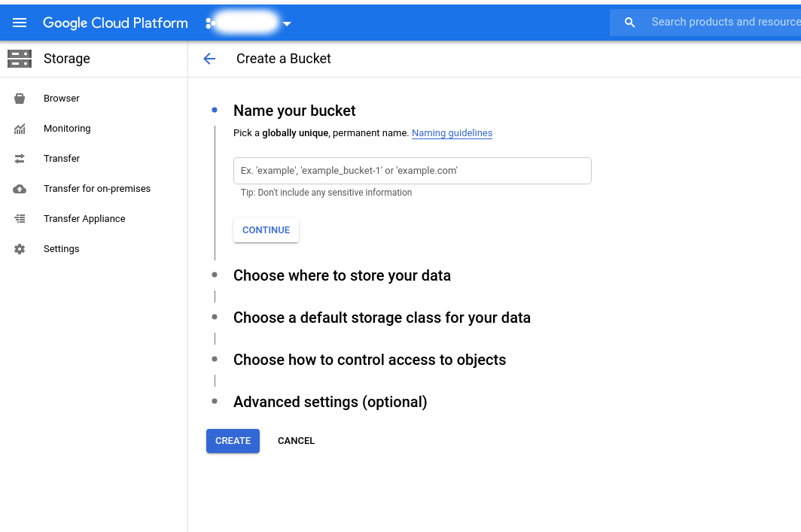This screenshot has height=532, width=801.
Task: Click the Transfer for on-premises cloud icon
Action: (20, 188)
